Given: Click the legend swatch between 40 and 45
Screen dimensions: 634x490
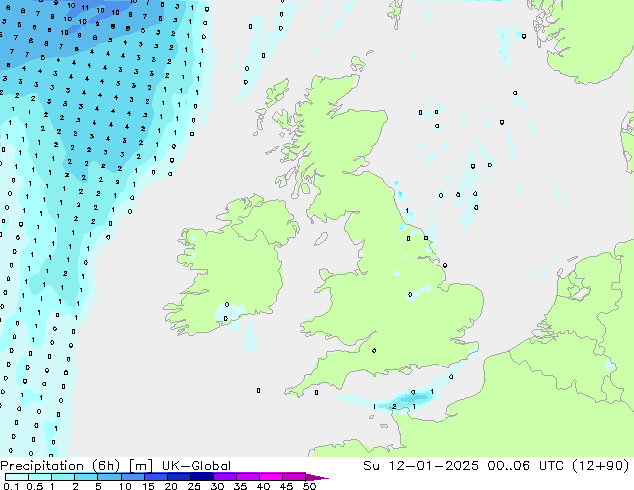Looking at the screenshot, I should pyautogui.click(x=271, y=477).
